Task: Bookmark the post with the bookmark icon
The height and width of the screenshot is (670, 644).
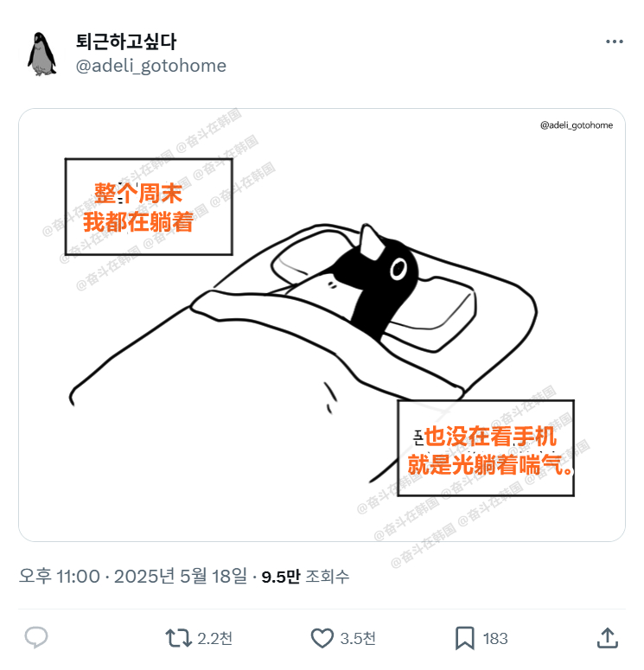Action: [464, 638]
